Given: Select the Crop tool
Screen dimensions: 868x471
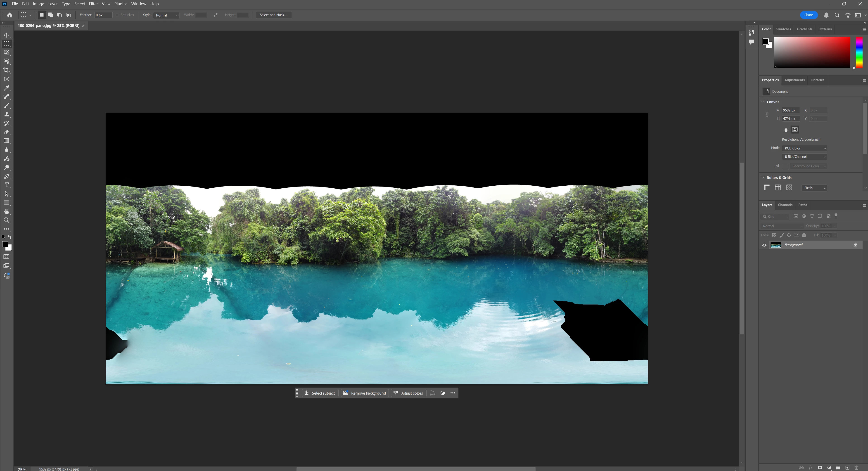Looking at the screenshot, I should pyautogui.click(x=6, y=70).
